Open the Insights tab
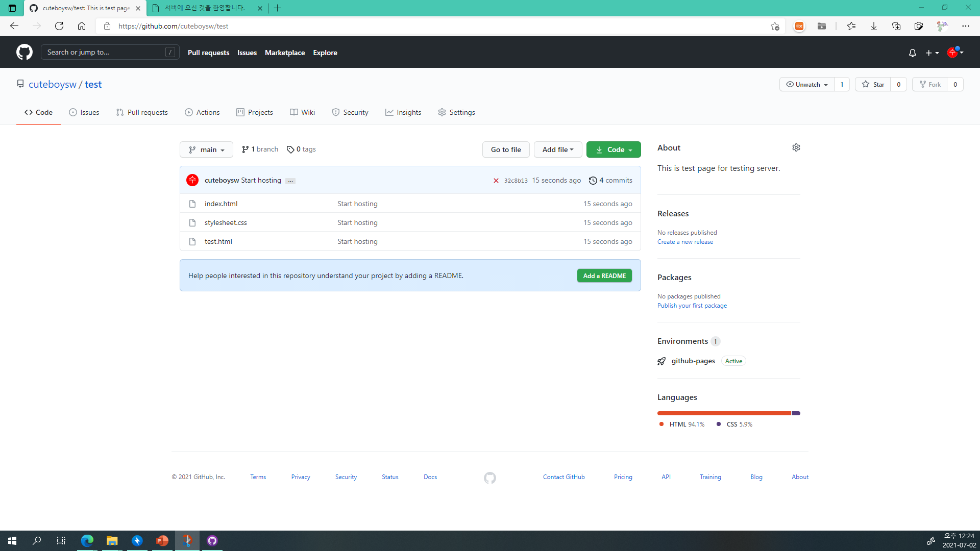980x551 pixels. (x=403, y=112)
